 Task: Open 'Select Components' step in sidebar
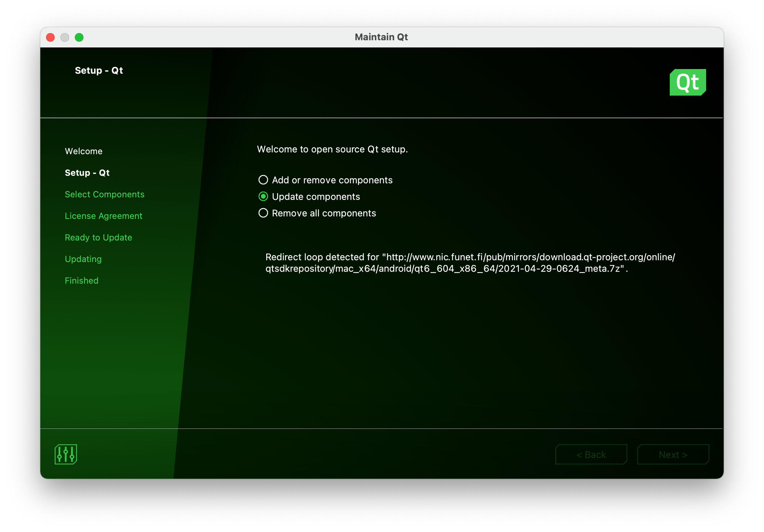(105, 194)
